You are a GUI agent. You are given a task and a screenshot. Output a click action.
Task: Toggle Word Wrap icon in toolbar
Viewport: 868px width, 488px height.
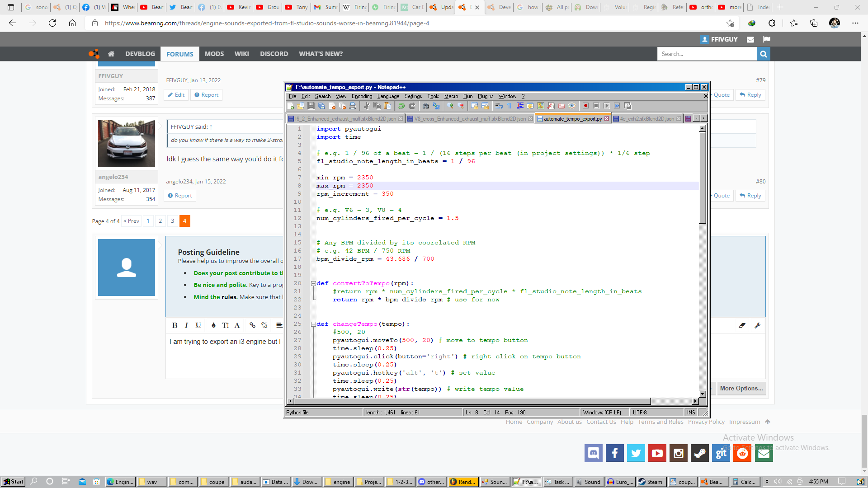point(499,106)
